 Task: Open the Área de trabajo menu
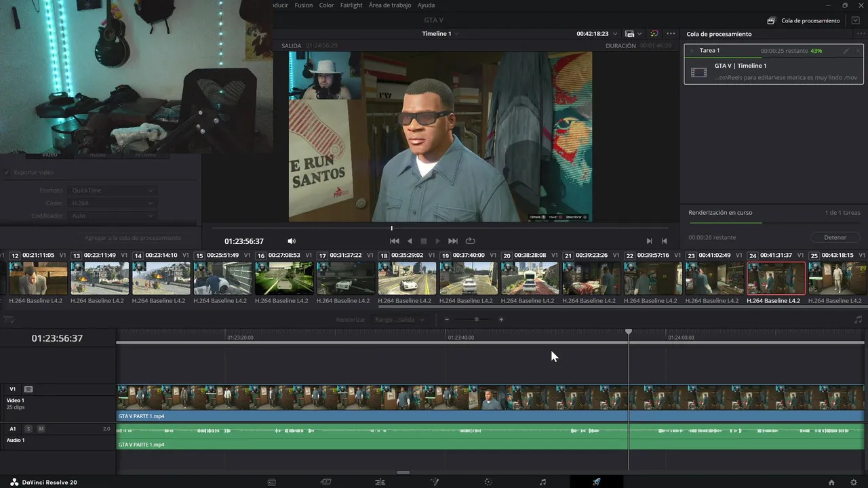(390, 5)
